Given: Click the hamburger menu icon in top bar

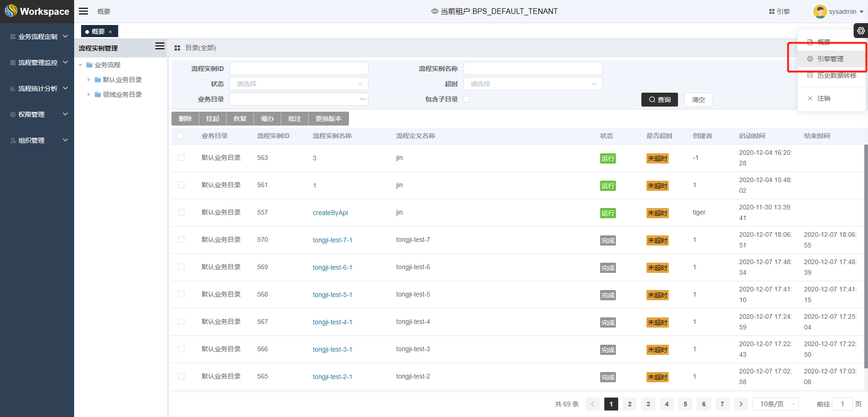Looking at the screenshot, I should [x=83, y=11].
